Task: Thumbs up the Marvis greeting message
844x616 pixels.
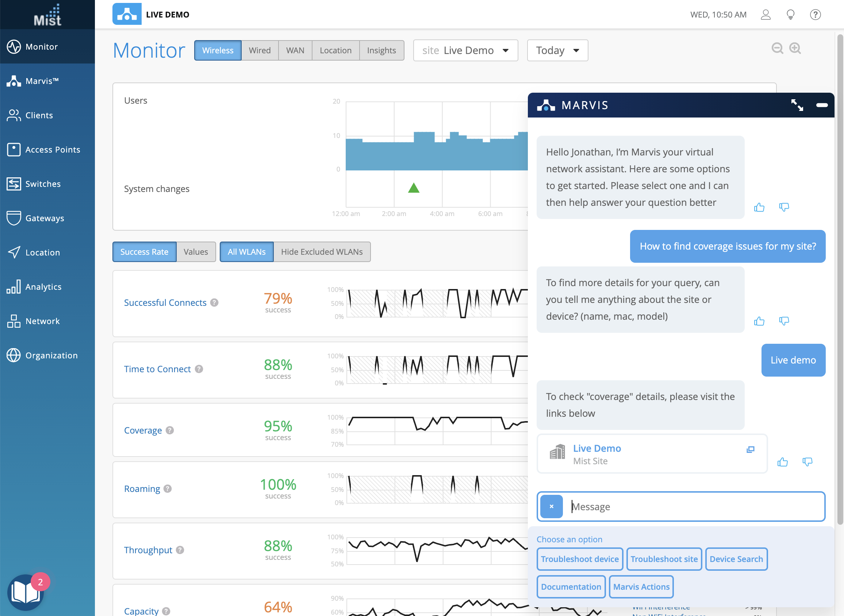Action: 759,207
